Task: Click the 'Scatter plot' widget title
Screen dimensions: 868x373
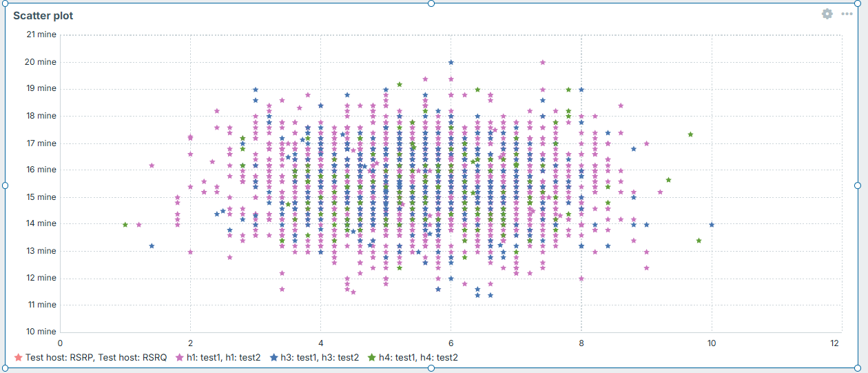Action: [x=43, y=15]
